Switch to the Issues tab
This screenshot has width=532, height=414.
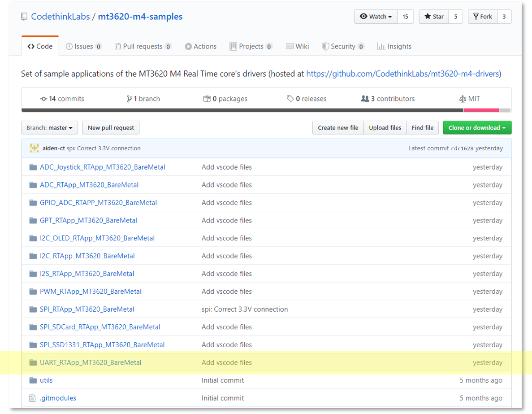(x=83, y=47)
